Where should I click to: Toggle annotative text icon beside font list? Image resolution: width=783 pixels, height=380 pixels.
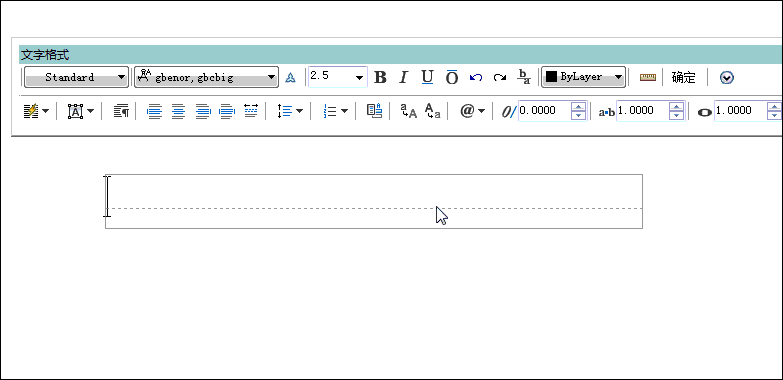click(290, 77)
